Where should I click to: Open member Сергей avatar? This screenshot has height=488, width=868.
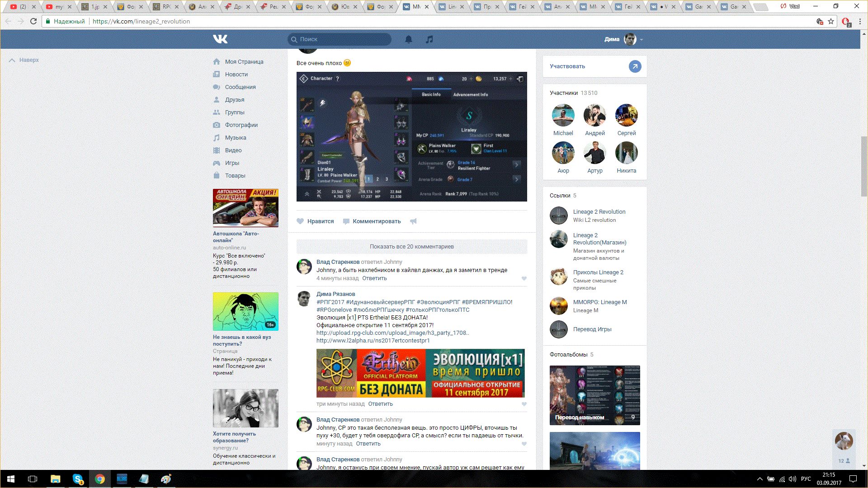[x=626, y=115]
